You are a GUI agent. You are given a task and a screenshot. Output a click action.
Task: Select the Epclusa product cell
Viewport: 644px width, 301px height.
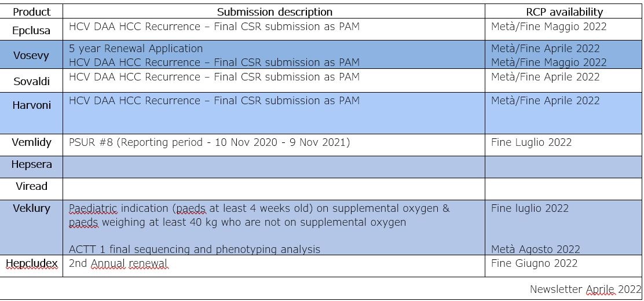(32, 30)
